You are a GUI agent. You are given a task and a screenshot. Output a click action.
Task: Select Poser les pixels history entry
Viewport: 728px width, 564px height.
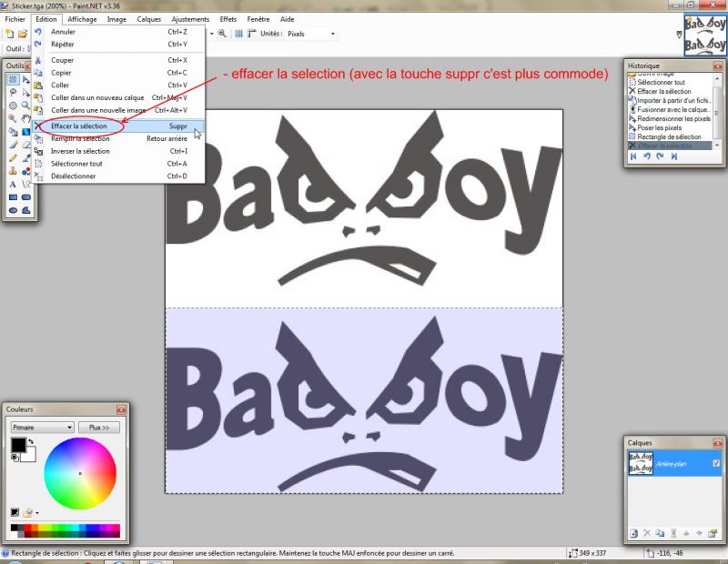click(x=669, y=127)
